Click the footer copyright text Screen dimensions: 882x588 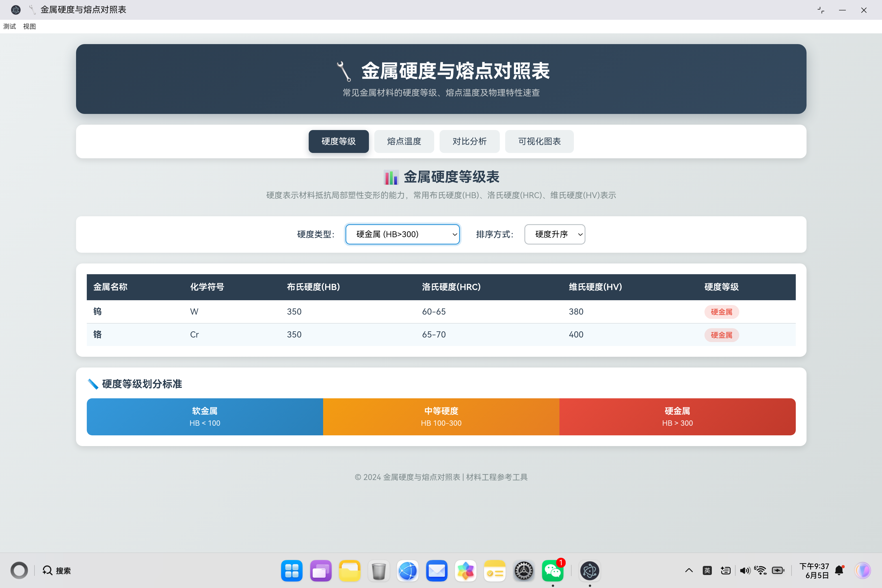441,477
